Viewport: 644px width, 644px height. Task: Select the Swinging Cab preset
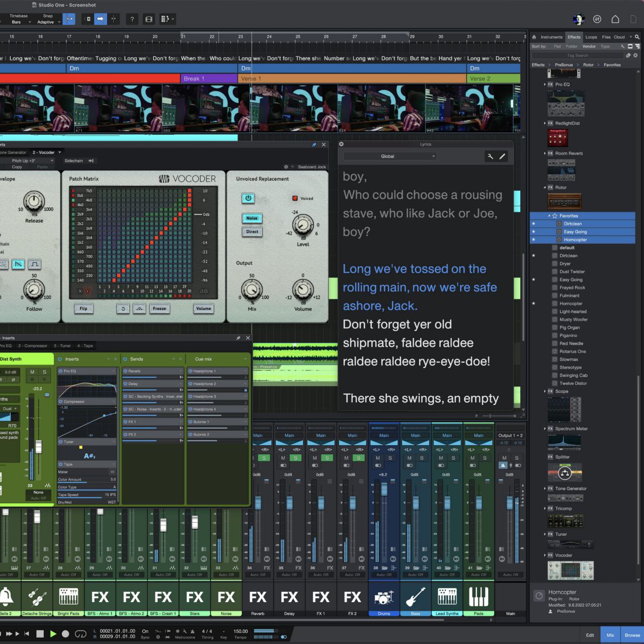click(573, 375)
